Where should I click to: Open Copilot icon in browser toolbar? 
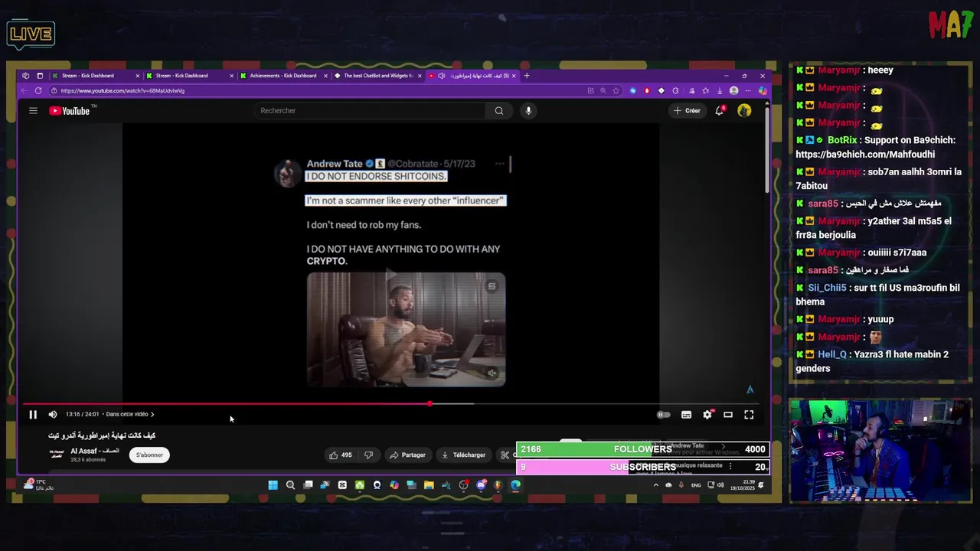click(763, 90)
